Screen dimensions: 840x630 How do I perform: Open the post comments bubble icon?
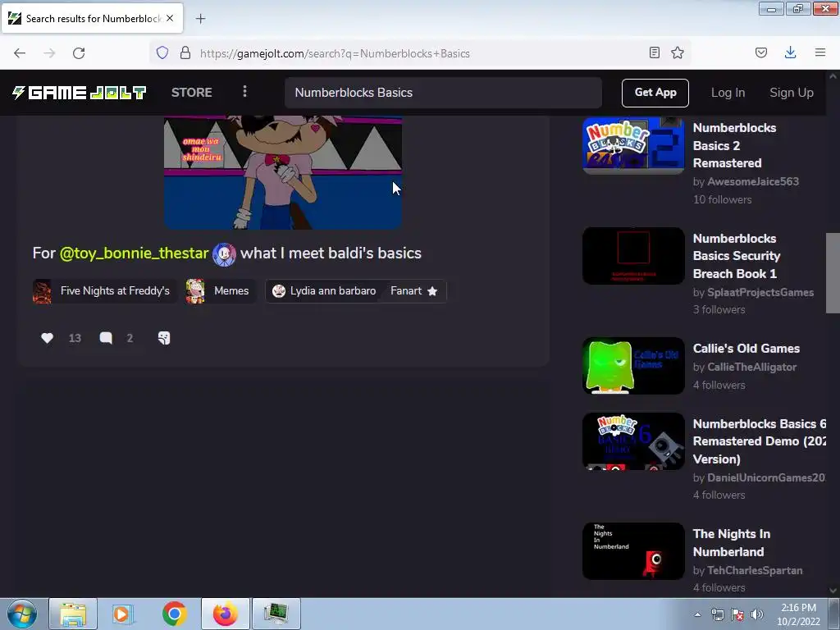pyautogui.click(x=106, y=337)
